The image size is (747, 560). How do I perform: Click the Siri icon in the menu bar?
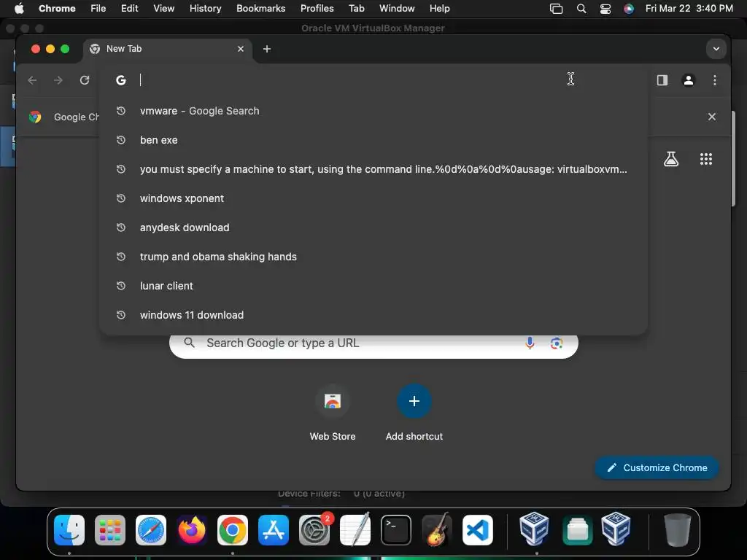(x=629, y=9)
